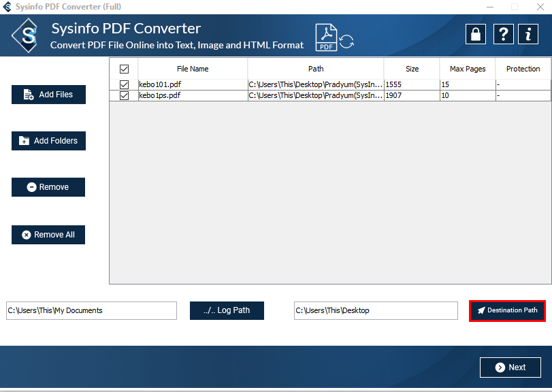Choose Destination Path button

[x=507, y=310]
